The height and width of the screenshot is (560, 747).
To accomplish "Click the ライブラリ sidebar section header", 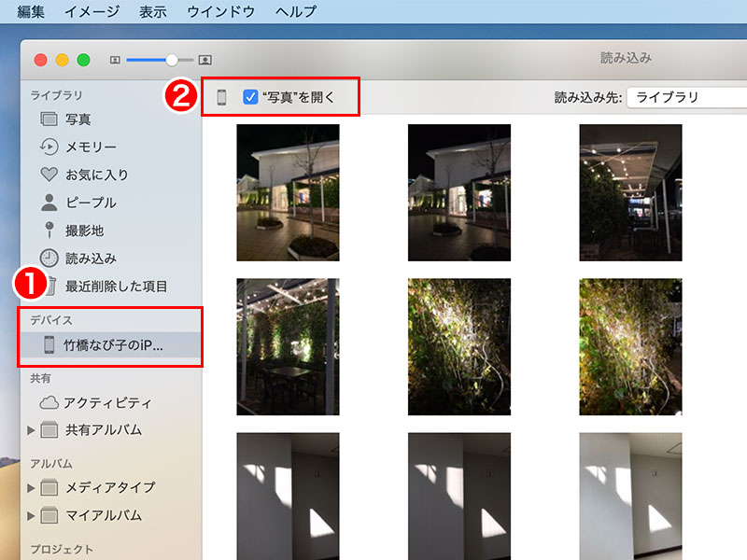I will (56, 95).
